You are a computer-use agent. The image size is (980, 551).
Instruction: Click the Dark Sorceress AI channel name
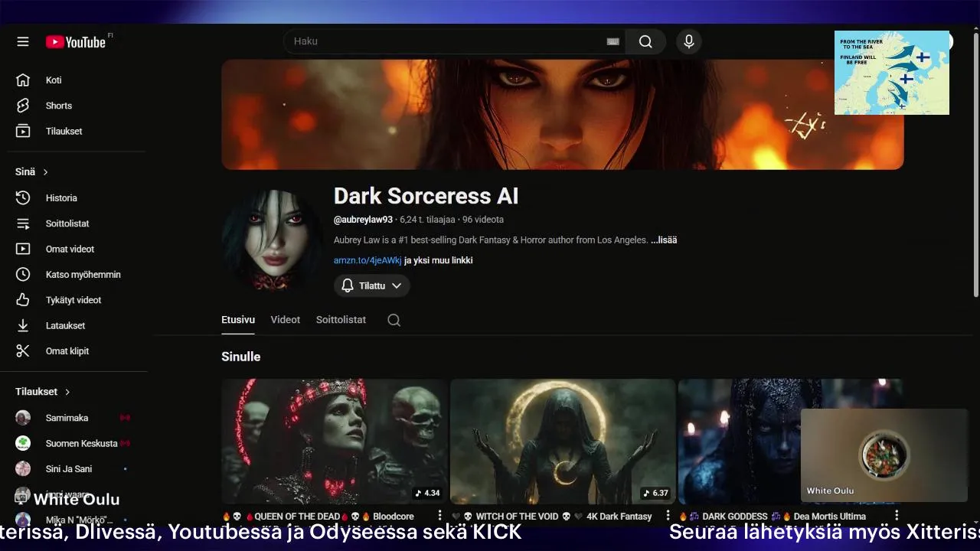tap(426, 196)
